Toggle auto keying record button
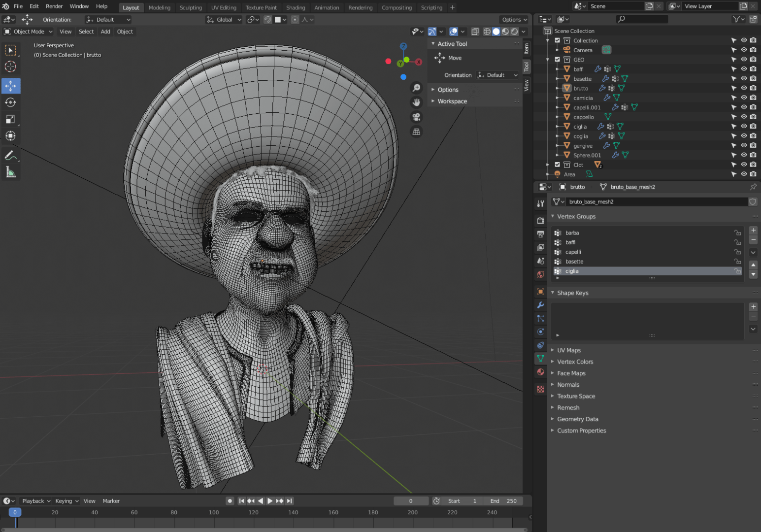Image resolution: width=761 pixels, height=532 pixels. pos(230,501)
